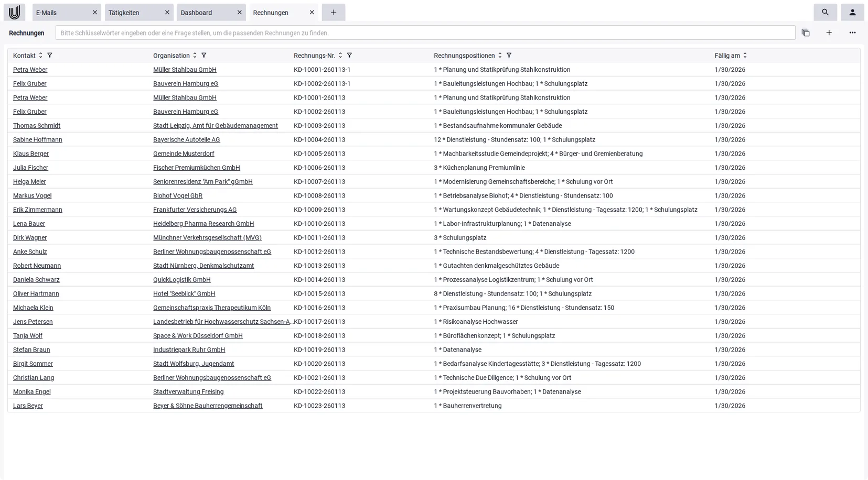
Task: Sort by Kontakt column
Action: tap(40, 55)
